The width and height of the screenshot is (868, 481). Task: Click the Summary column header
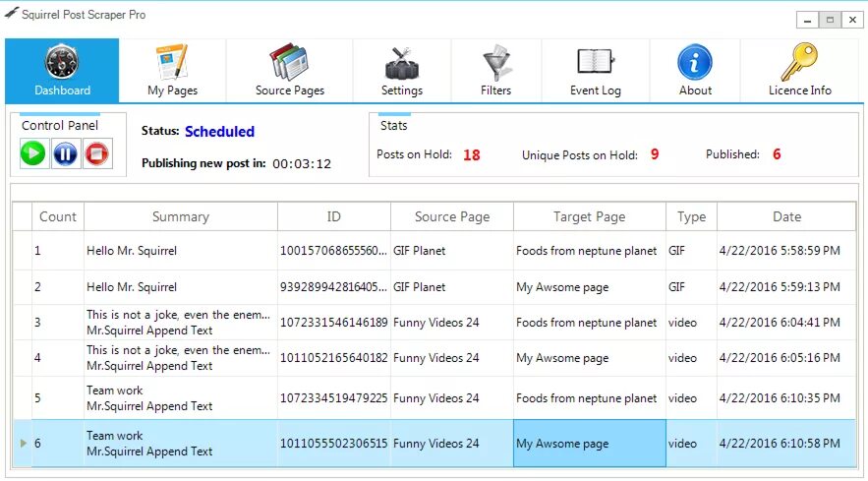coord(181,216)
